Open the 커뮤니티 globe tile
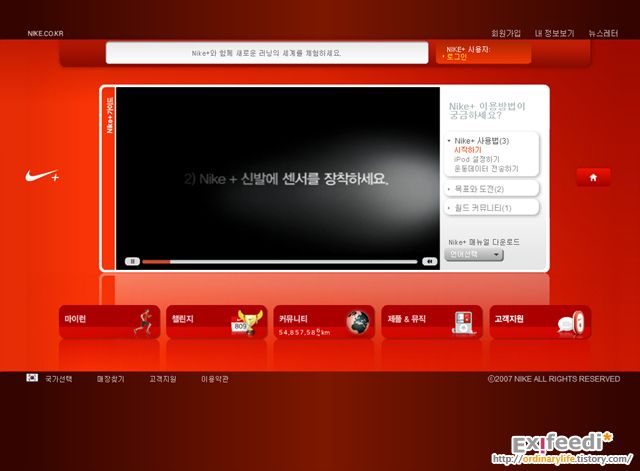640x471 pixels. pos(324,322)
